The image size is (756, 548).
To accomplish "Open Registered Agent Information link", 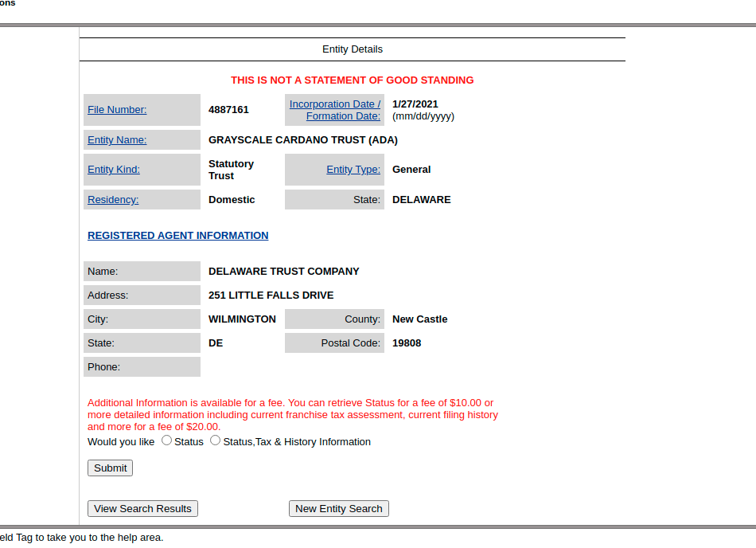I will [178, 236].
